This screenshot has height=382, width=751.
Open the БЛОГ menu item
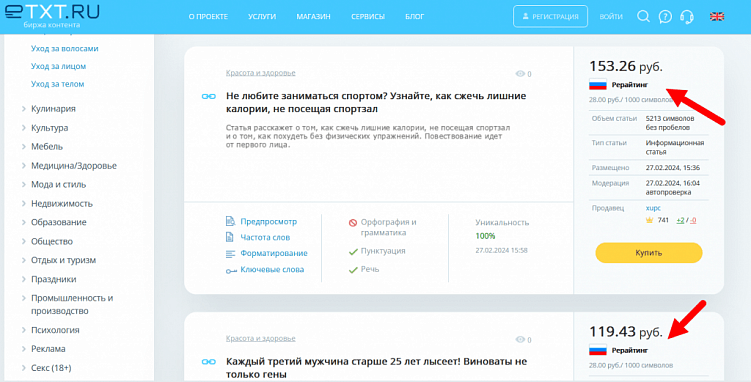tap(415, 17)
